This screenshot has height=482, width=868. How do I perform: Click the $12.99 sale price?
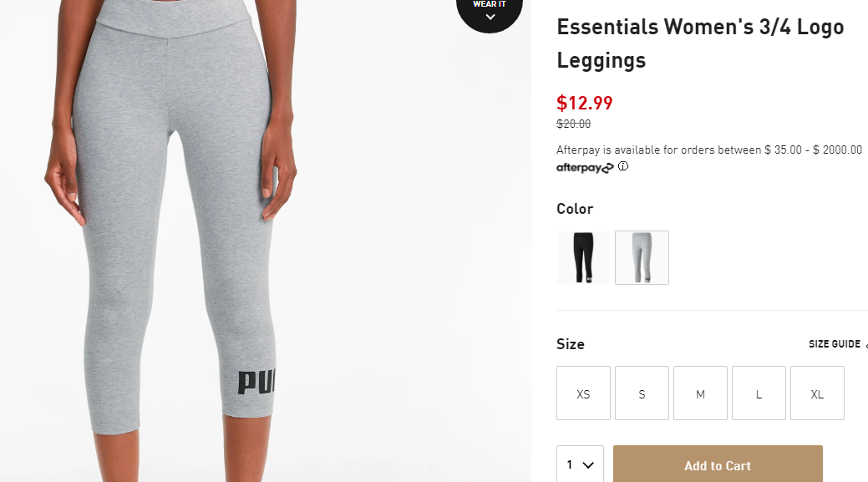click(585, 103)
